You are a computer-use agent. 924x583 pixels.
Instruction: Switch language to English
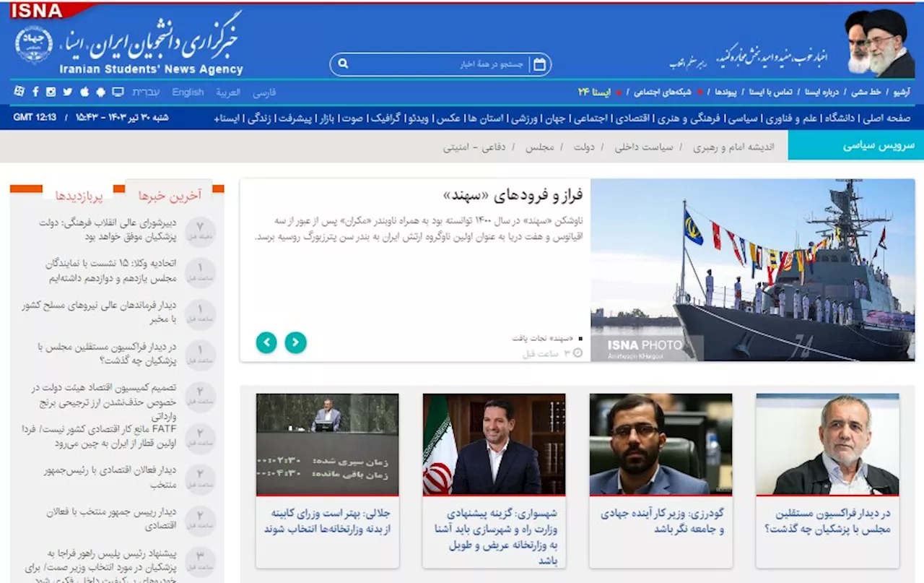[x=188, y=92]
